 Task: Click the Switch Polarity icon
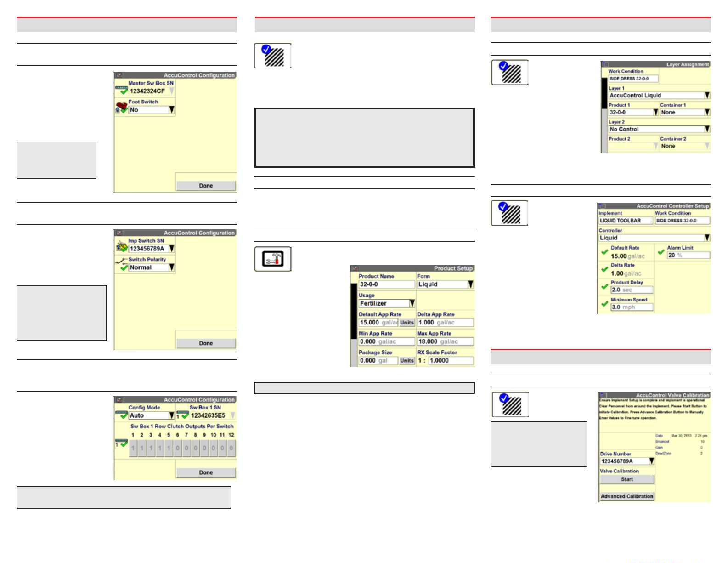(121, 265)
